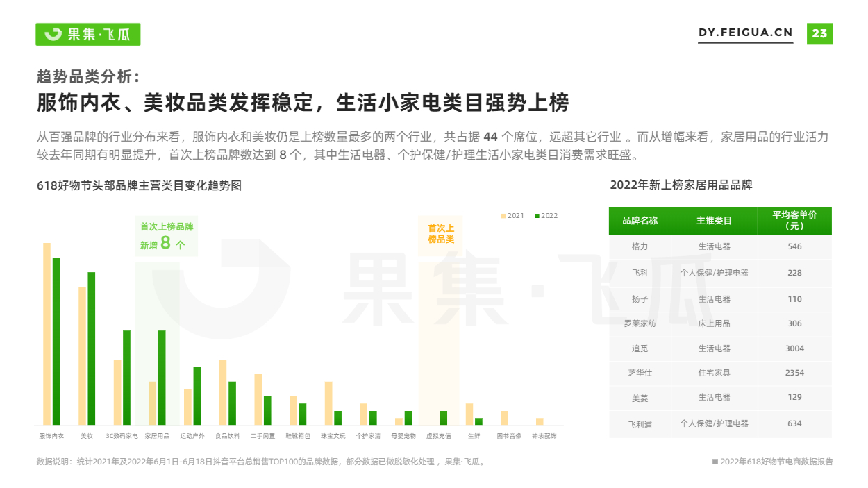Click the price value 546
Viewport: 868px width, 488px height.
coord(794,246)
